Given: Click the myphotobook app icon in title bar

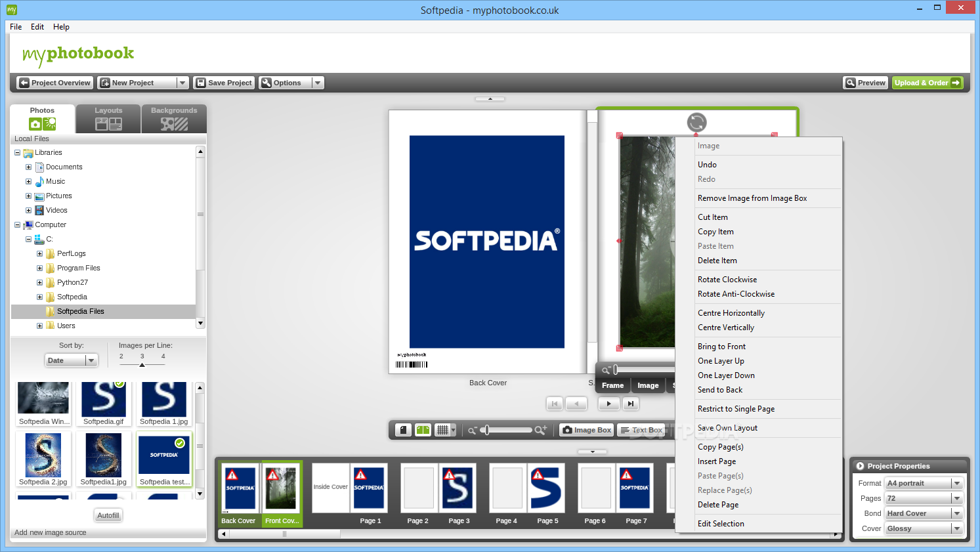Looking at the screenshot, I should coord(11,10).
